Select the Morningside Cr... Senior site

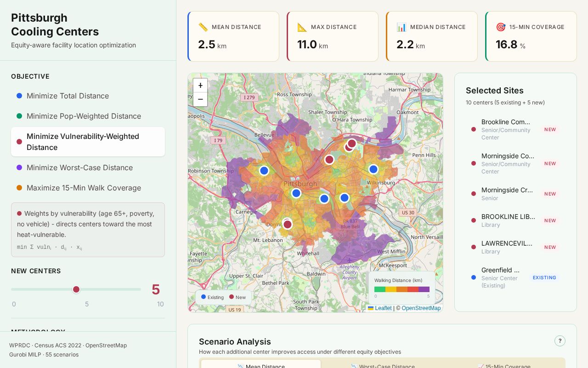click(x=515, y=194)
